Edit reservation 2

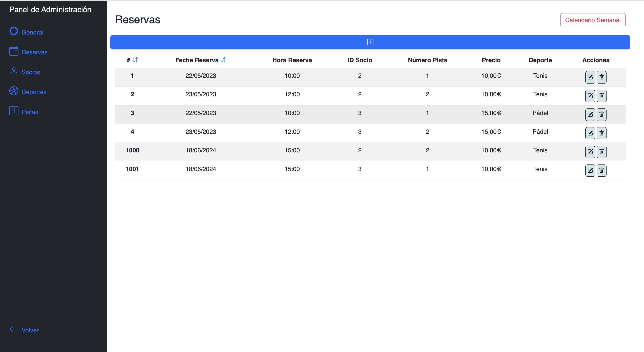pos(590,96)
